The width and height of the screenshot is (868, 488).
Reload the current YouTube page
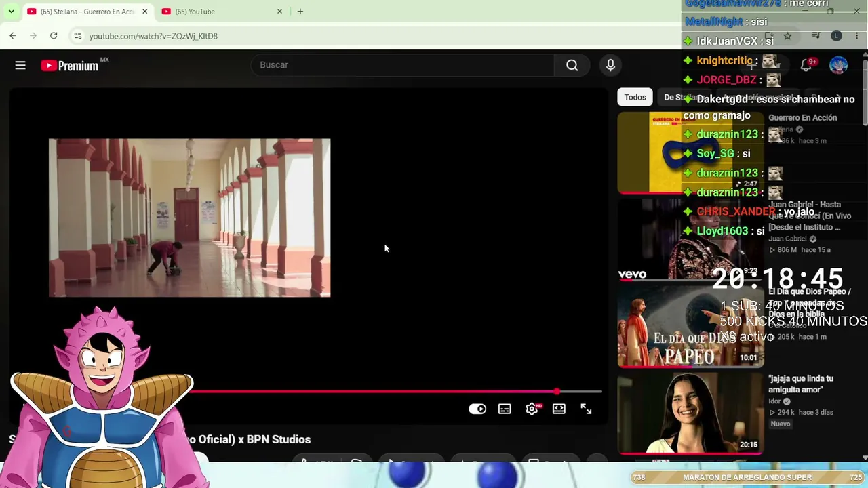54,36
